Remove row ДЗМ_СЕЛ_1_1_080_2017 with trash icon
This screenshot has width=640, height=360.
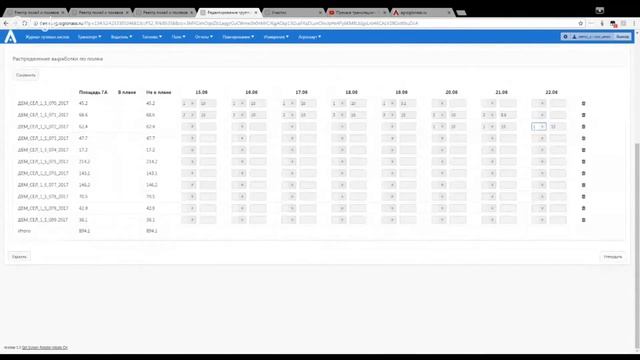583,220
